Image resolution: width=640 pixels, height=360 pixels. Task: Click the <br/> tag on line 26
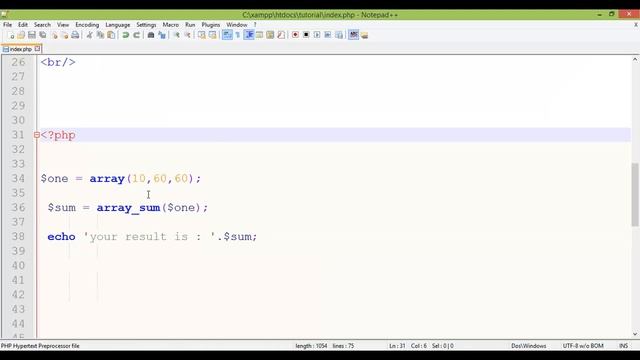(58, 62)
